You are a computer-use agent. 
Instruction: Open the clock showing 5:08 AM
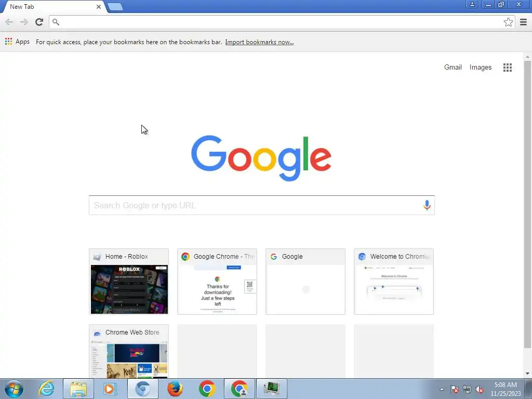[505, 389]
